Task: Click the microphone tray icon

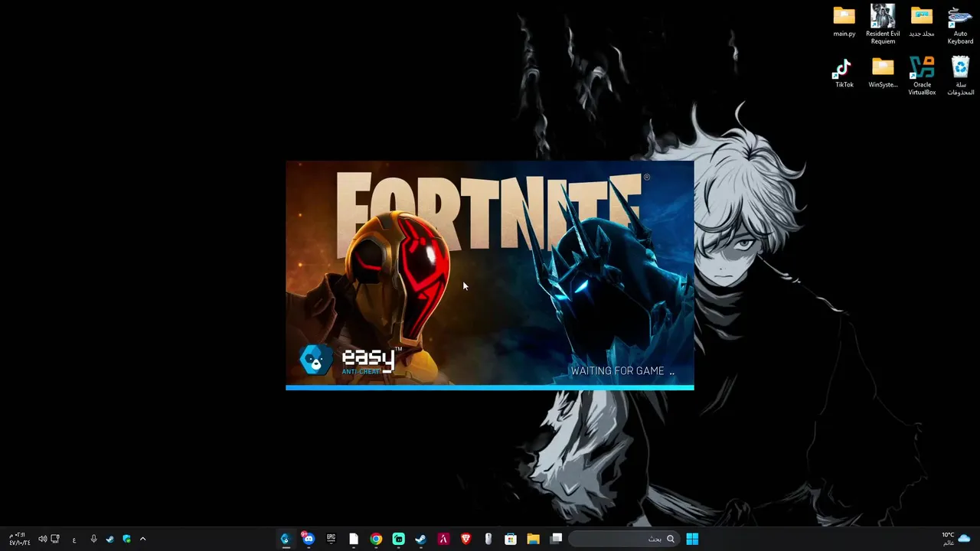Action: coord(93,539)
